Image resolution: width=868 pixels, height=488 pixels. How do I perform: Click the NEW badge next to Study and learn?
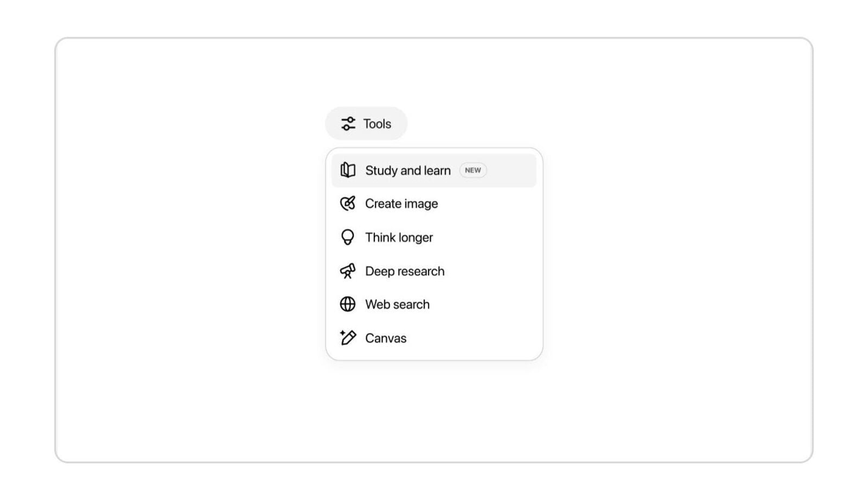pos(473,170)
